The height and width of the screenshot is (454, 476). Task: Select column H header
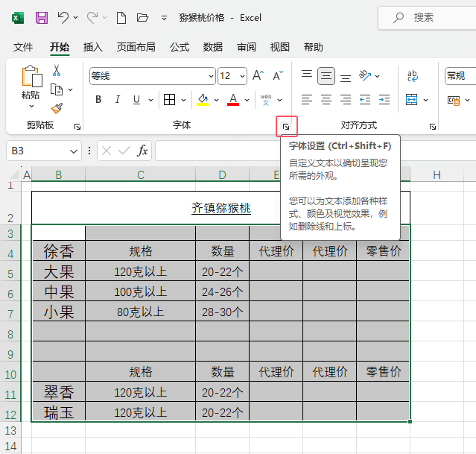pos(437,175)
